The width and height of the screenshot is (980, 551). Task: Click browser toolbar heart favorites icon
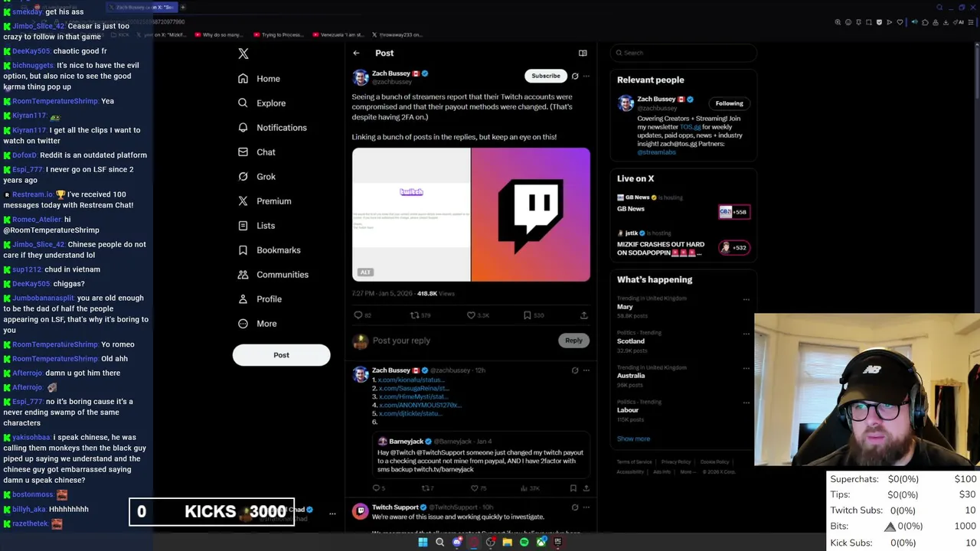pyautogui.click(x=900, y=22)
